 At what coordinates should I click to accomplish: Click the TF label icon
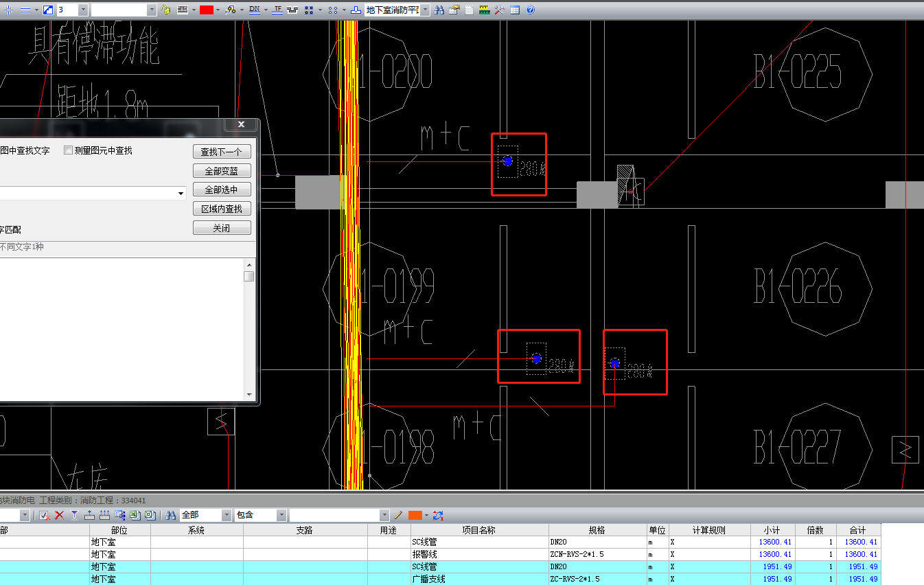[x=277, y=10]
